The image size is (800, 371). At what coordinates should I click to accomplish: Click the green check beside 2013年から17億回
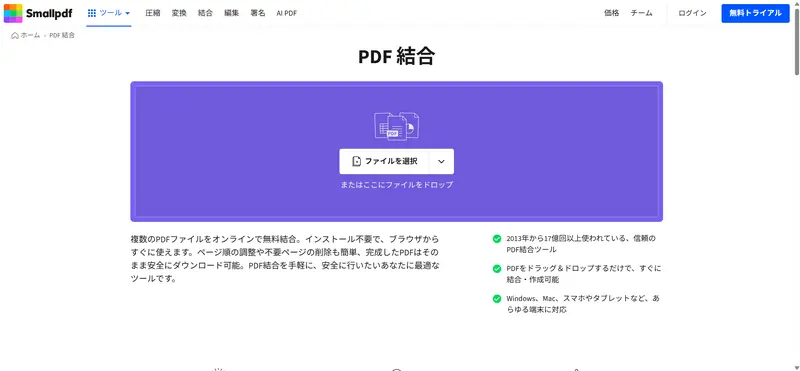pyautogui.click(x=496, y=238)
